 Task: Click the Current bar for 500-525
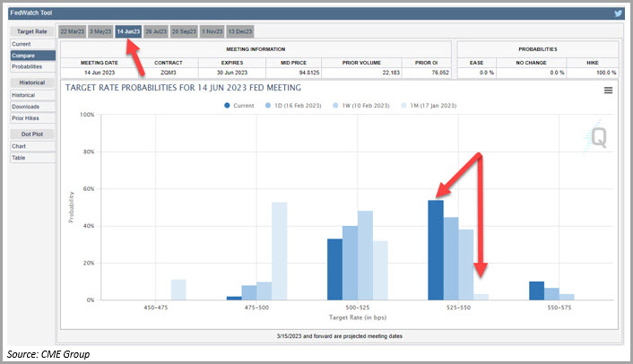tap(334, 269)
